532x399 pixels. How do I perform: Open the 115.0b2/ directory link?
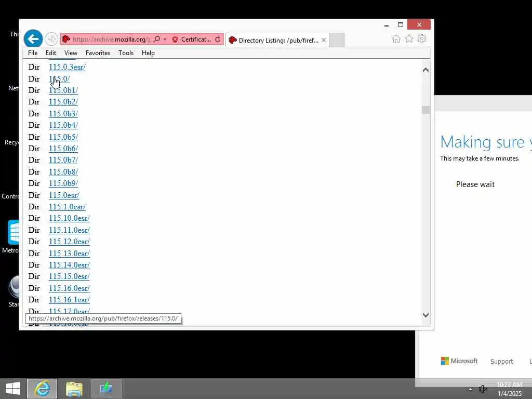pos(63,102)
